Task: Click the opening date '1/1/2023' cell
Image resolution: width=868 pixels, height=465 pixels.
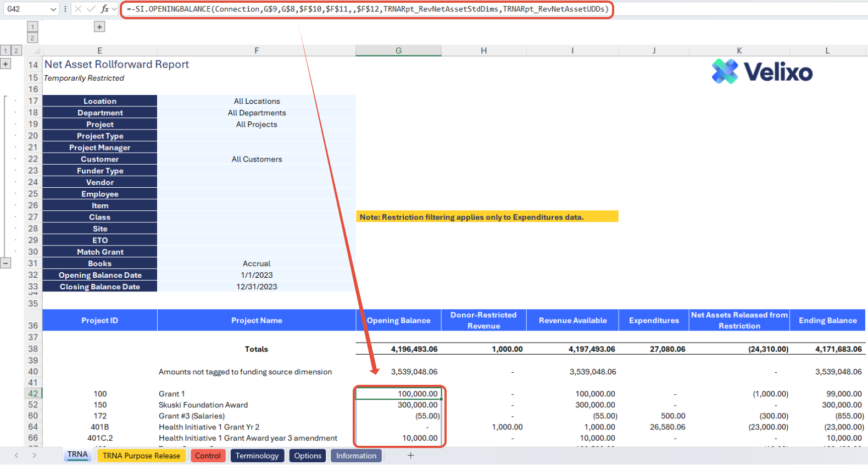Action: 257,275
